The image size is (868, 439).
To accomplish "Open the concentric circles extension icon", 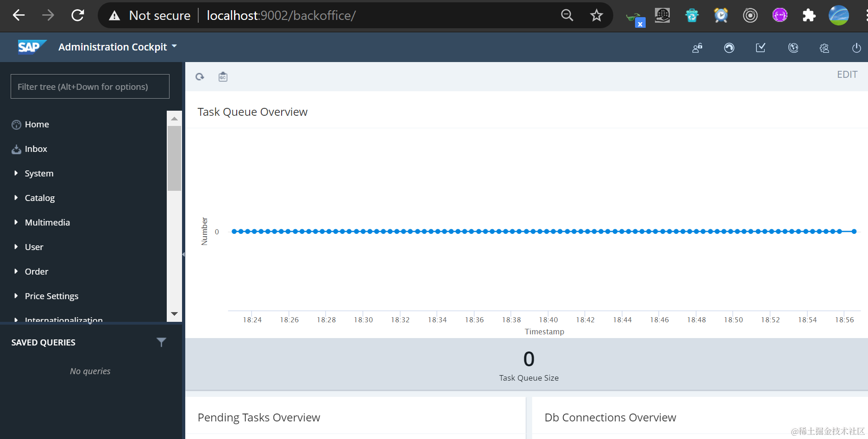I will point(750,15).
